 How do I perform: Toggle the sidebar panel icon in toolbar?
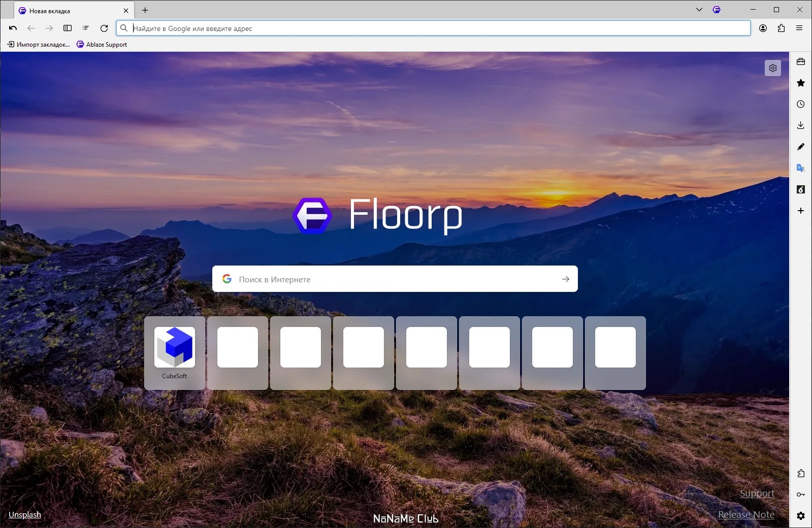click(x=68, y=28)
